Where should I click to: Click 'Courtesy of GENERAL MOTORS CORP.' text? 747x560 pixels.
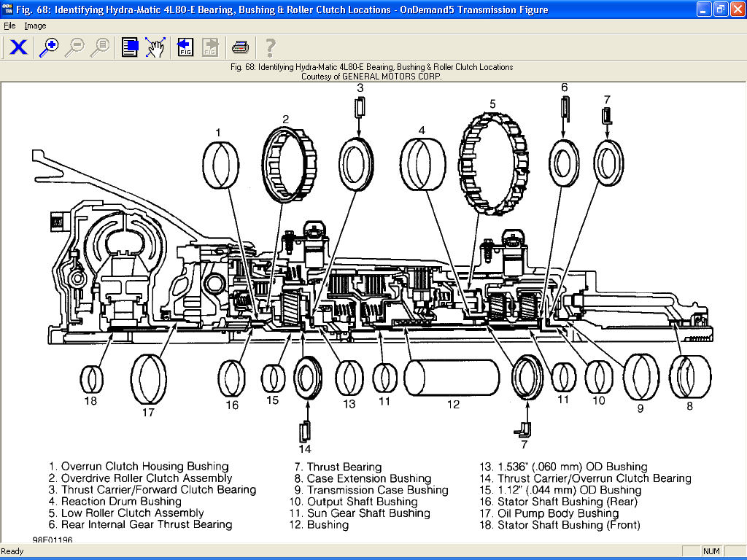pos(371,76)
